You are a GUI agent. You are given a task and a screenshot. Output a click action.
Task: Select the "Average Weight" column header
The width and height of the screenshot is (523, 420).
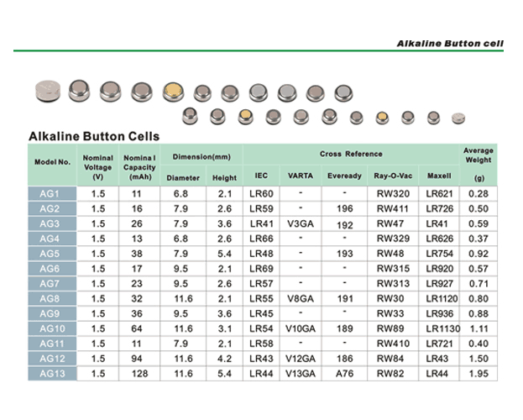pos(479,155)
